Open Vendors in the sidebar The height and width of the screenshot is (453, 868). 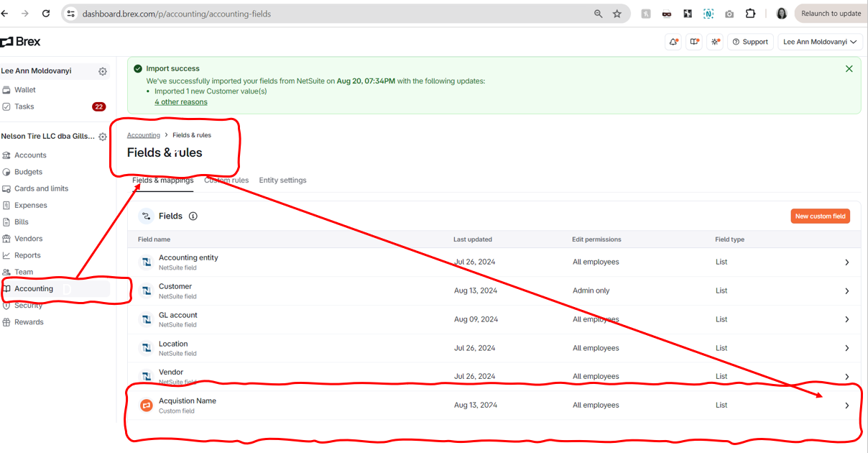pyautogui.click(x=29, y=239)
